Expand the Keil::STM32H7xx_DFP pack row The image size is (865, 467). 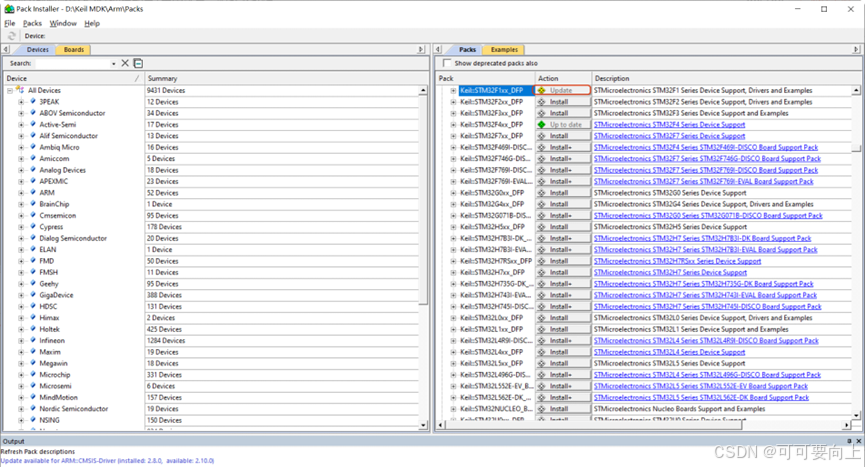453,272
